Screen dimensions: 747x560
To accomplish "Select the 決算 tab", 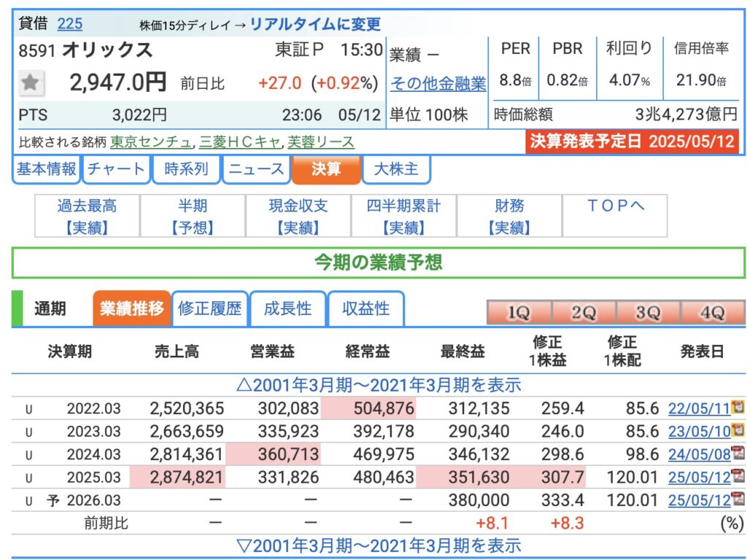I will pyautogui.click(x=326, y=169).
